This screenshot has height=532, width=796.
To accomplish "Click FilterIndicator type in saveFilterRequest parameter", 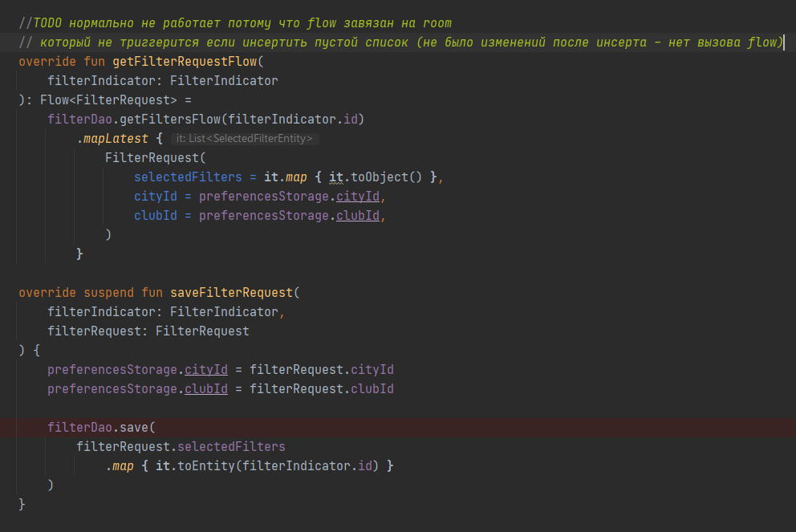I will point(224,313).
